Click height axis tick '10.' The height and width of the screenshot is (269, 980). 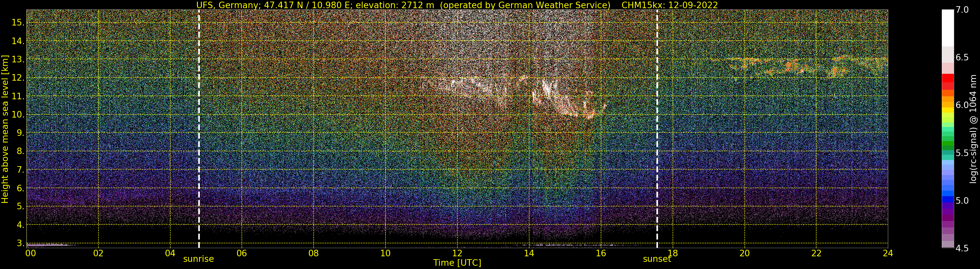tap(18, 115)
